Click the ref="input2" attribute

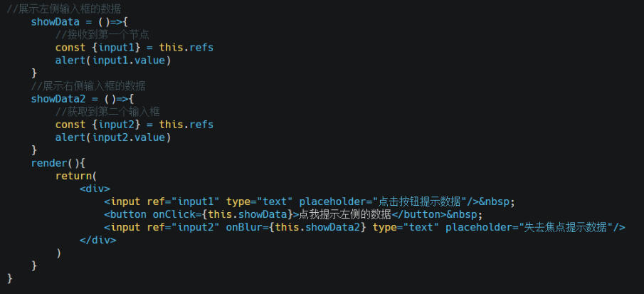pyautogui.click(x=183, y=227)
